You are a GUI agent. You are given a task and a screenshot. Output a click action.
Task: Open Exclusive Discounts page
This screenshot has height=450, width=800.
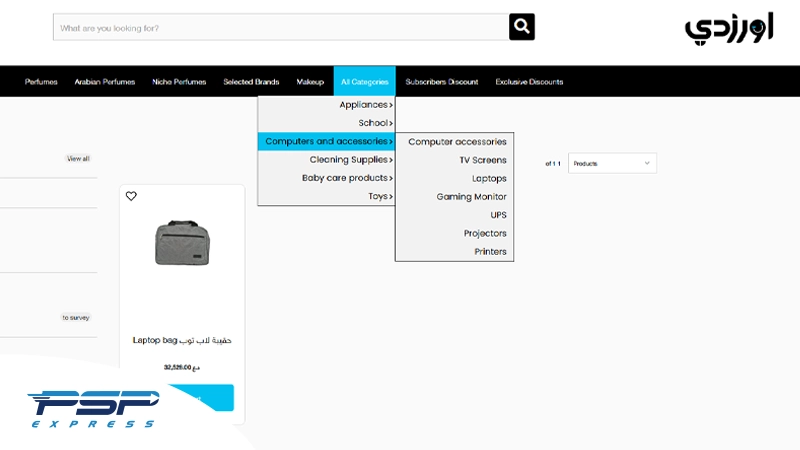[x=529, y=82]
